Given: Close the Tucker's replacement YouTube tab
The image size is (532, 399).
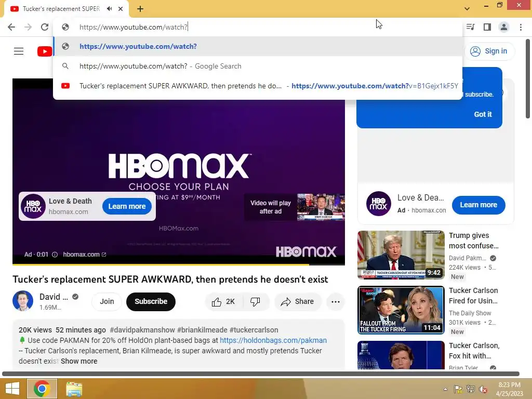Looking at the screenshot, I should tap(121, 9).
